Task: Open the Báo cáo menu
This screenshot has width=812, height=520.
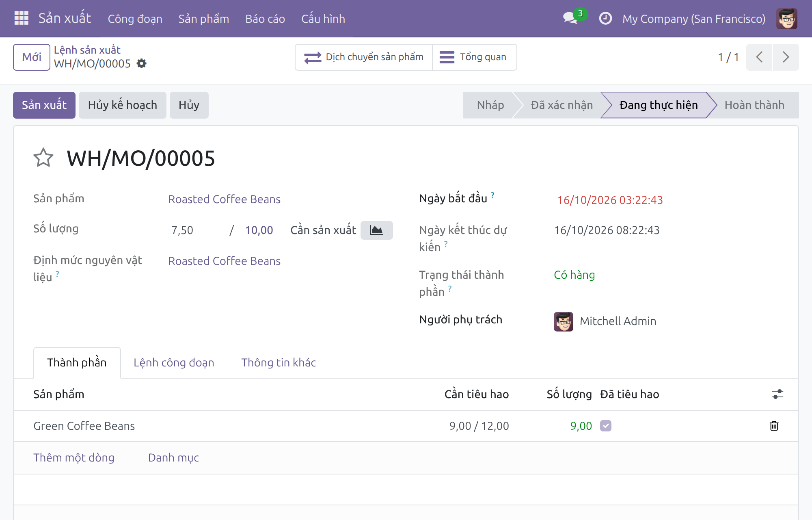Action: 265,19
